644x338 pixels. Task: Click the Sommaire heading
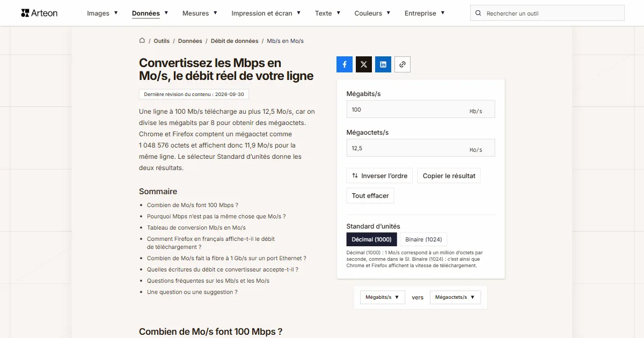[x=158, y=192]
